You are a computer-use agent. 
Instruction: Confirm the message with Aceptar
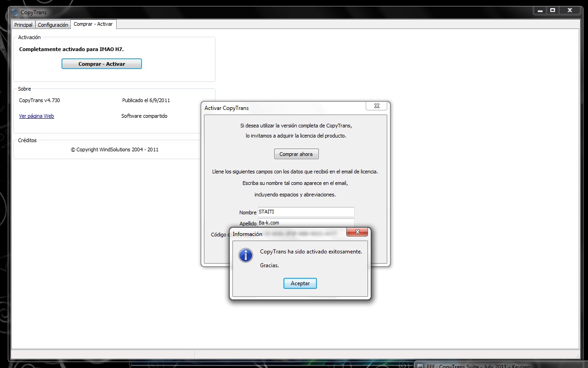300,283
